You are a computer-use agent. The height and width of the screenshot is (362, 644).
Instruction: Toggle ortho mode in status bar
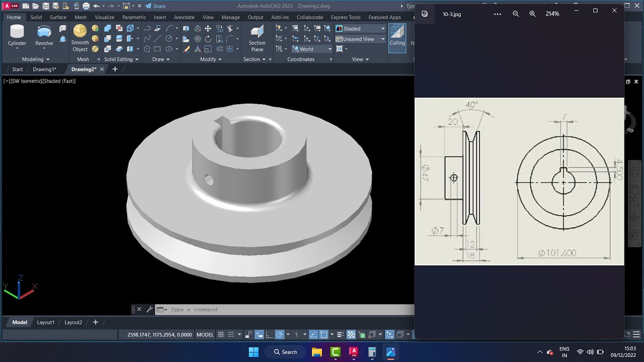click(269, 334)
